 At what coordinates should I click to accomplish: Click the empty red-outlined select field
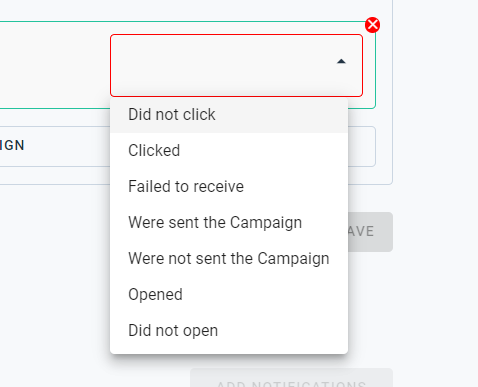pyautogui.click(x=236, y=65)
